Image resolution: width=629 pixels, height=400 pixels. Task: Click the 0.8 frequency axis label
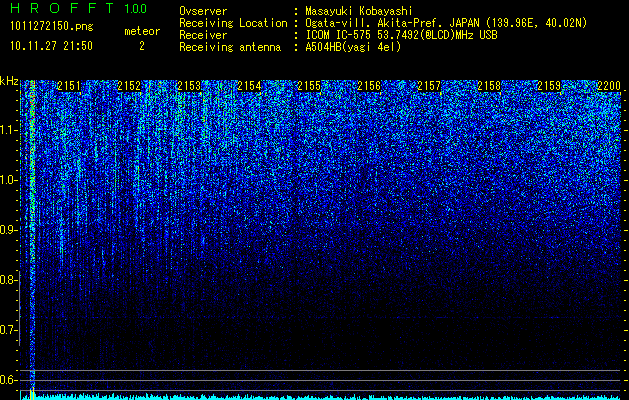point(7,280)
